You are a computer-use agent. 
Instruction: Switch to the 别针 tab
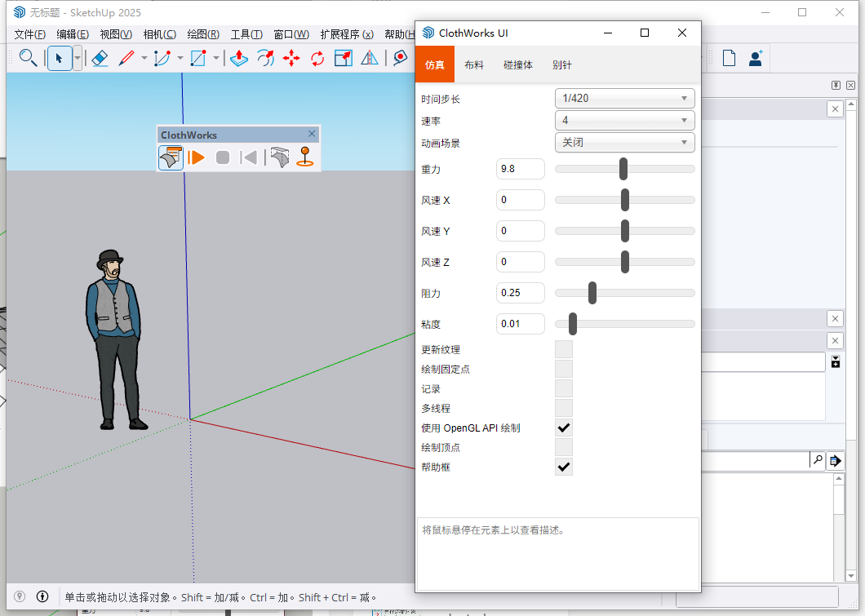(562, 64)
